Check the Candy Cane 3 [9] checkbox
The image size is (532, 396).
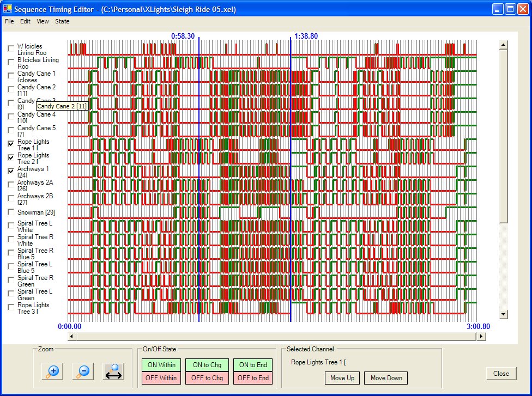[x=11, y=103]
